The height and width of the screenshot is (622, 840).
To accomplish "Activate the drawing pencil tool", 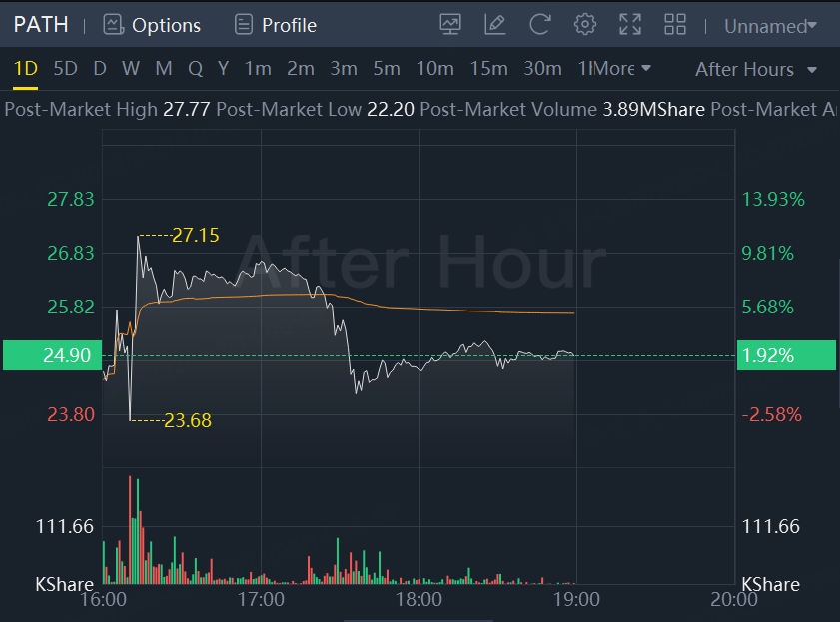I will click(494, 24).
